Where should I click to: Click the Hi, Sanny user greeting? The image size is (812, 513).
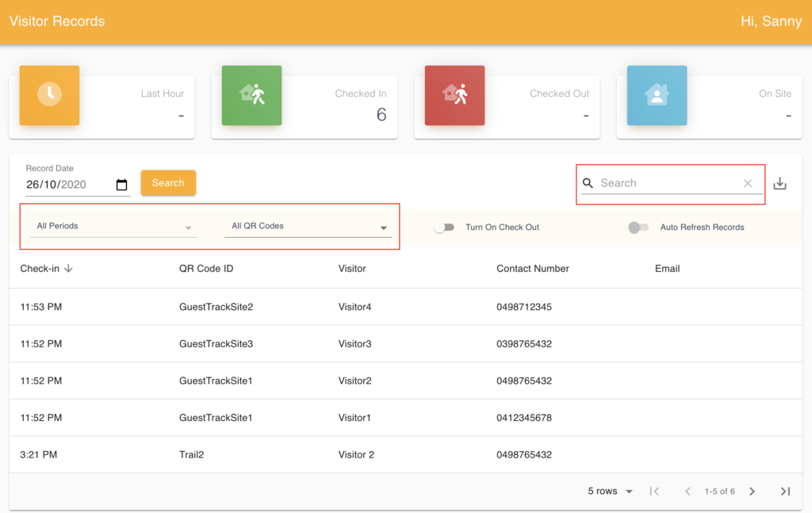(x=771, y=21)
